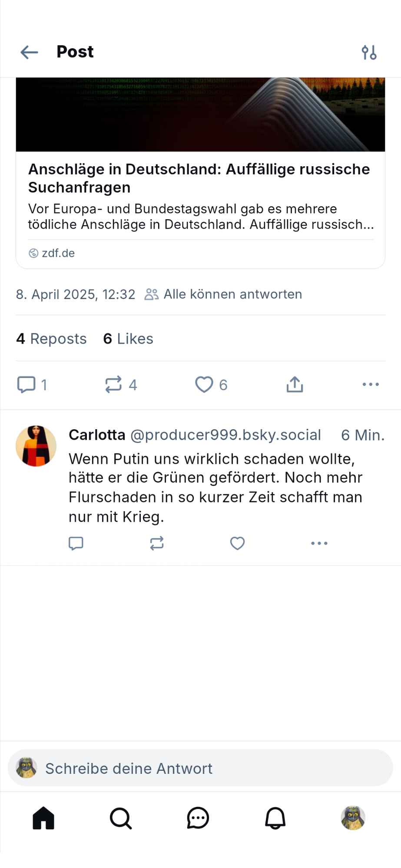The width and height of the screenshot is (401, 868).
Task: Open thread settings filter icon
Action: coord(369,53)
